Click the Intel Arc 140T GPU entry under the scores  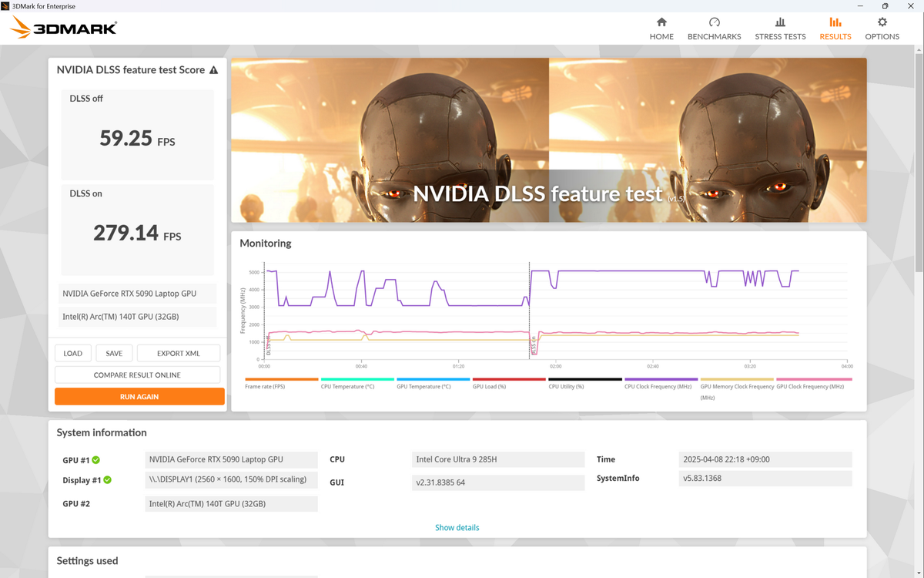point(139,317)
